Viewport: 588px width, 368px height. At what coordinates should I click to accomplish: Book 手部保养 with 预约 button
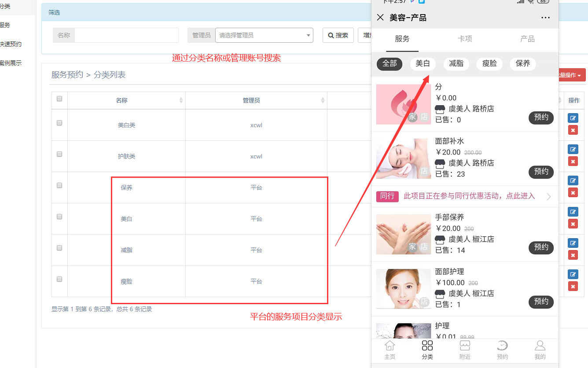pos(541,247)
